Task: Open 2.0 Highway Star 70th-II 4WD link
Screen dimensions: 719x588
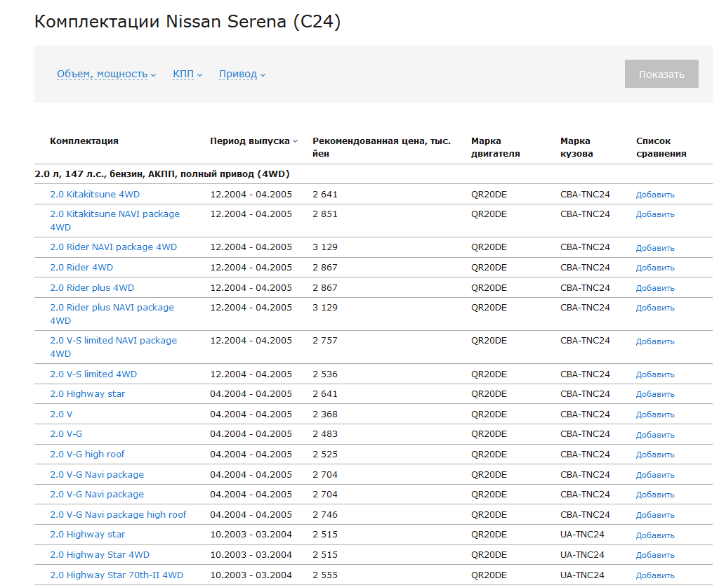Action: click(117, 575)
